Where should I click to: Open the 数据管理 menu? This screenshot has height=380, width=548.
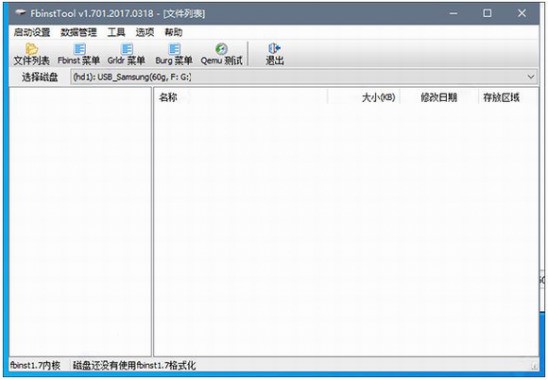[79, 33]
